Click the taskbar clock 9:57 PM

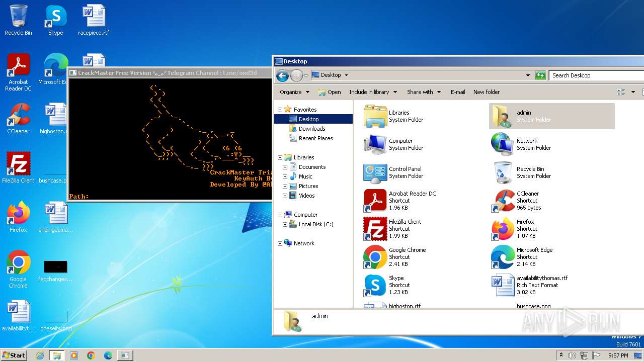tap(618, 355)
